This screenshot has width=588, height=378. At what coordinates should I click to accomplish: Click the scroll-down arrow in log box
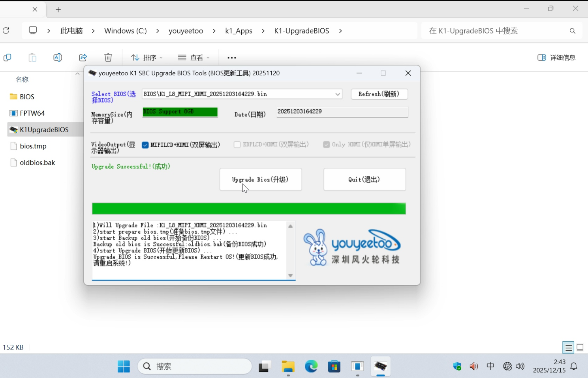(x=291, y=275)
